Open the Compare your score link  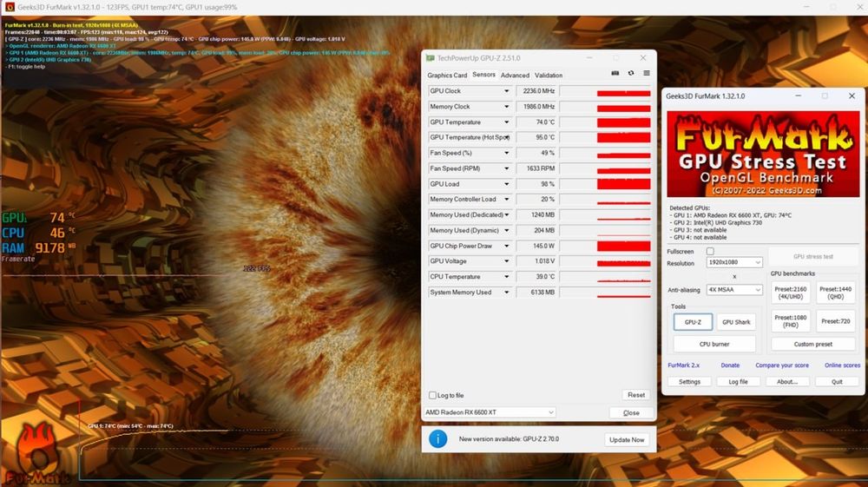782,365
